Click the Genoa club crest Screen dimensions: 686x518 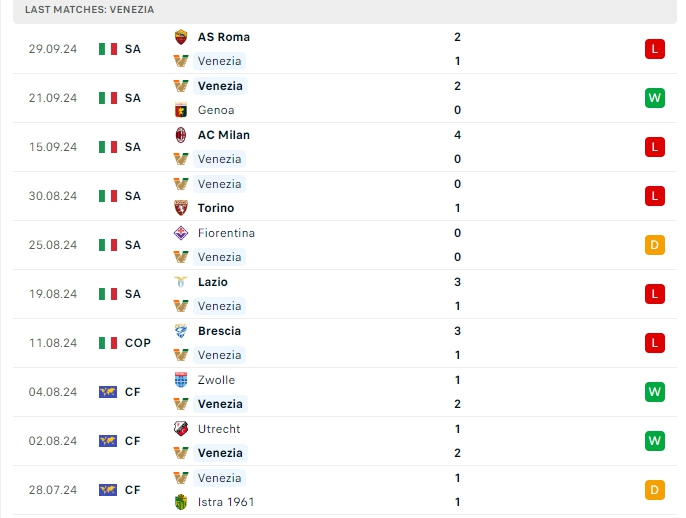coord(181,110)
